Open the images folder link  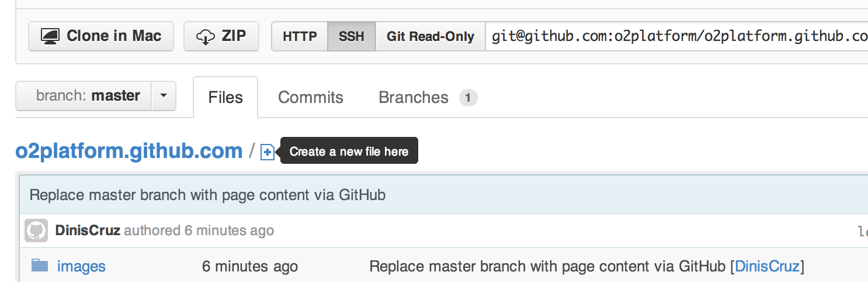[x=81, y=267]
